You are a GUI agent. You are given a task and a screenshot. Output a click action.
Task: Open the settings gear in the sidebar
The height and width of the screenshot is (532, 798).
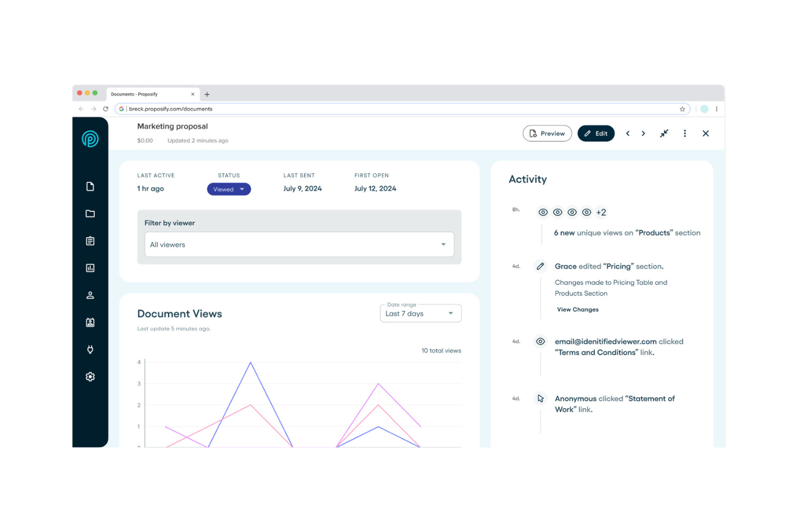(x=90, y=376)
